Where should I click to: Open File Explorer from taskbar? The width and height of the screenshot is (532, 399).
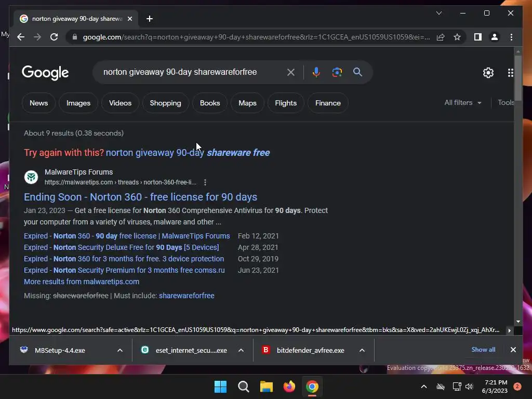(x=267, y=387)
